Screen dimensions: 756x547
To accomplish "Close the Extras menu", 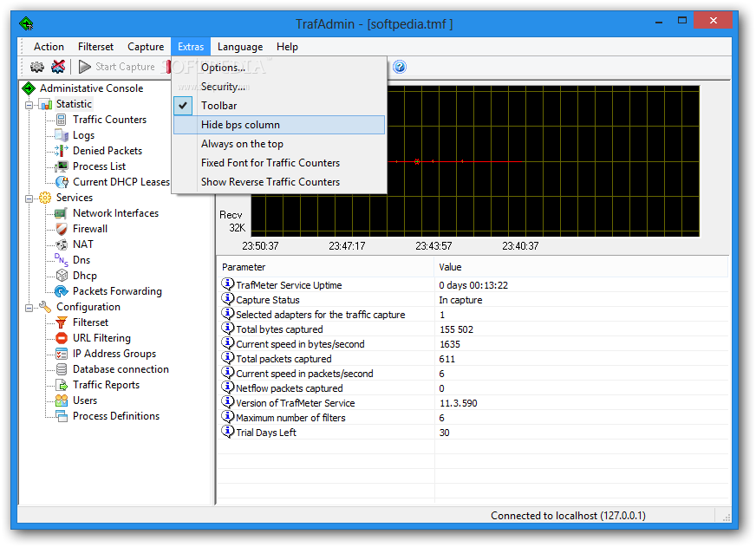I will (191, 47).
